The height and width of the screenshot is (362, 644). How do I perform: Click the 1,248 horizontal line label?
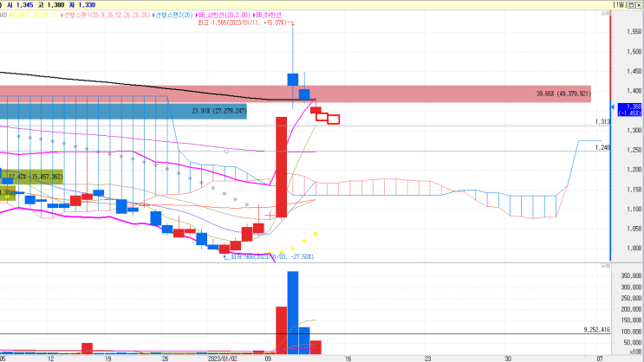click(x=602, y=147)
